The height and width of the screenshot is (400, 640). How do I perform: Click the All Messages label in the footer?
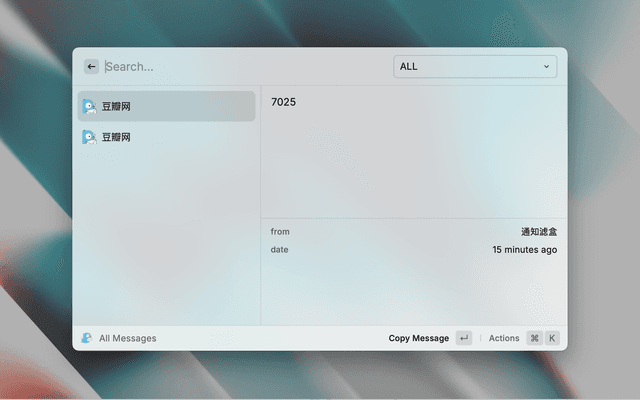coord(127,338)
